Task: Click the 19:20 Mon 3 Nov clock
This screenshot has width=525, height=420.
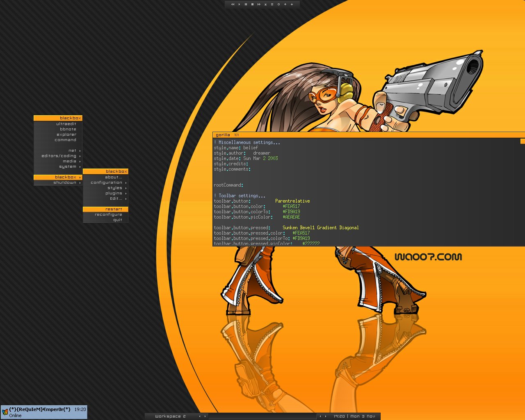Action: click(x=354, y=416)
